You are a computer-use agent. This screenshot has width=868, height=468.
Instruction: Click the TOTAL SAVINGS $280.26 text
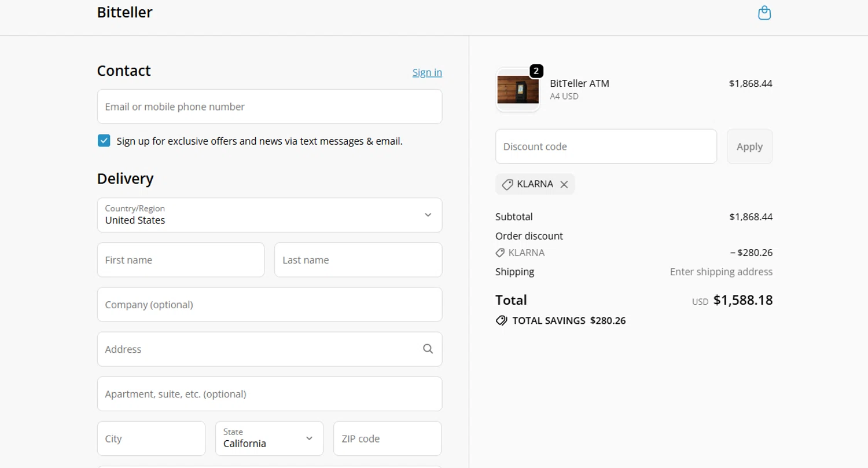click(569, 320)
